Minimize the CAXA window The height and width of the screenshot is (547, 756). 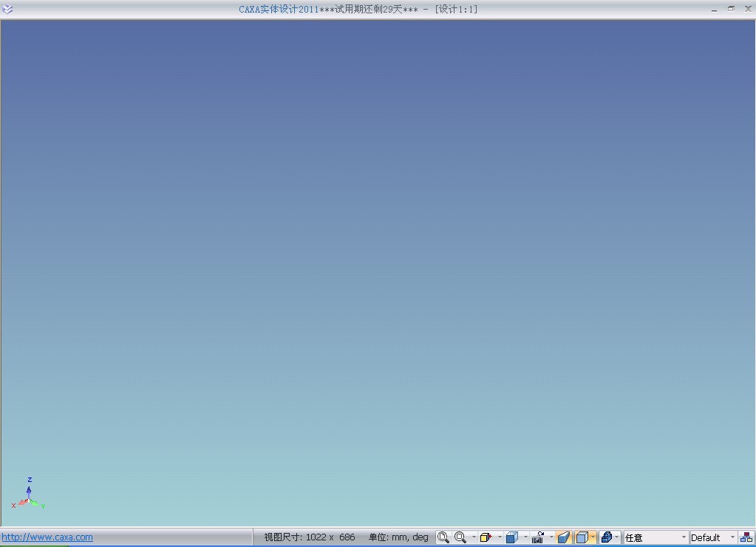pos(714,9)
